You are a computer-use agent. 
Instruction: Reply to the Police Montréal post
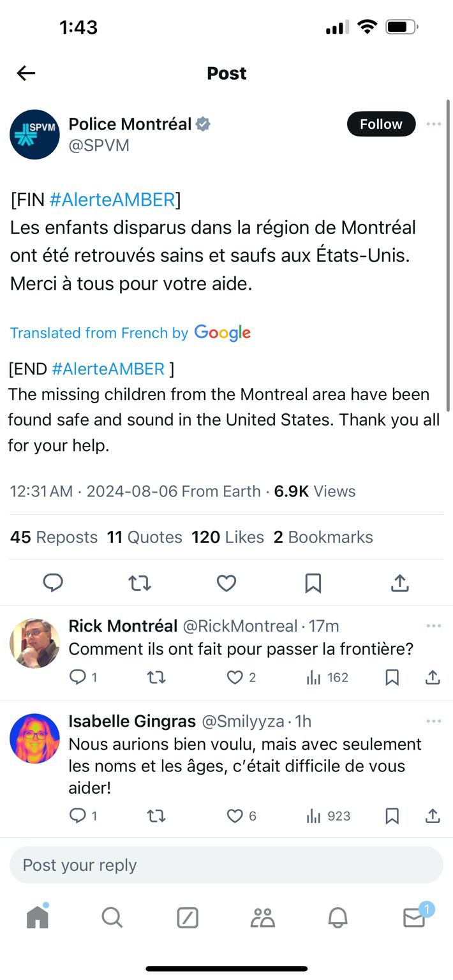pos(53,583)
